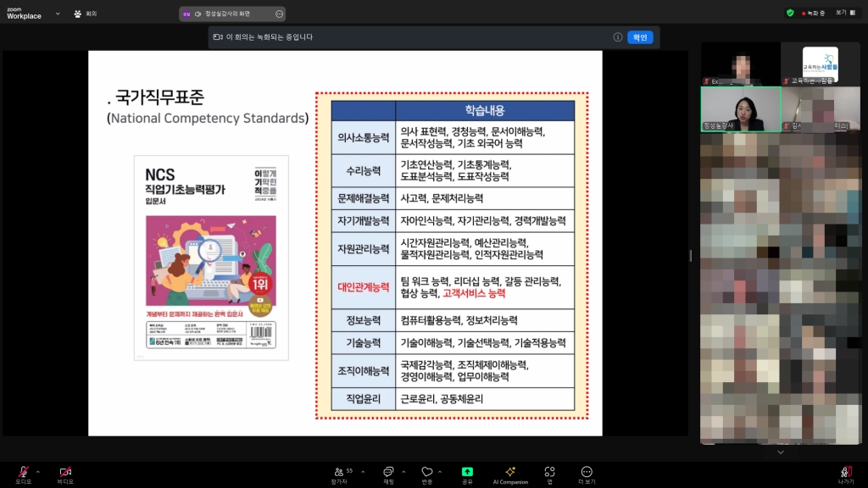
Task: Open the 보기 view menu
Action: pyautogui.click(x=845, y=13)
